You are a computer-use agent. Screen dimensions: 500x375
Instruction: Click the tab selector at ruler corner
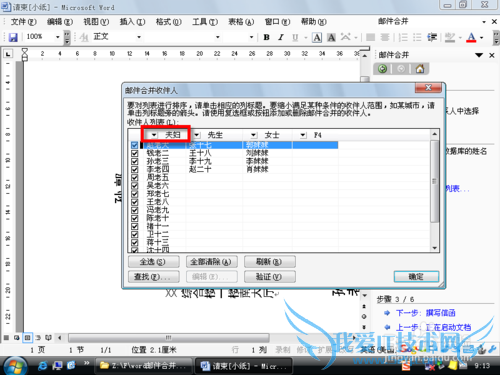8,53
